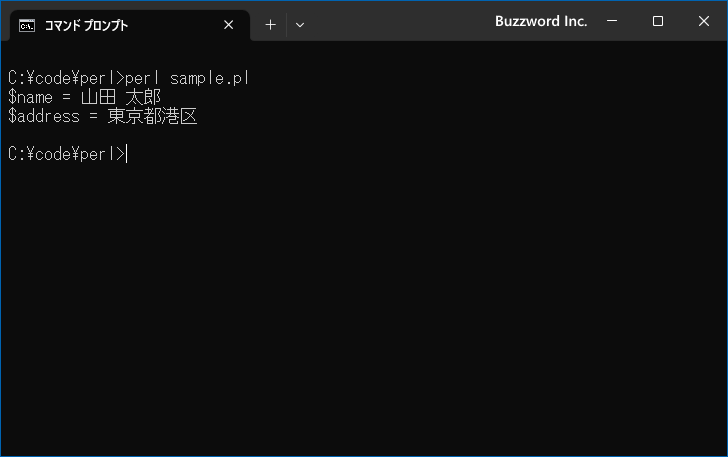Open a new tab with the plus icon
The height and width of the screenshot is (457, 728).
[270, 25]
